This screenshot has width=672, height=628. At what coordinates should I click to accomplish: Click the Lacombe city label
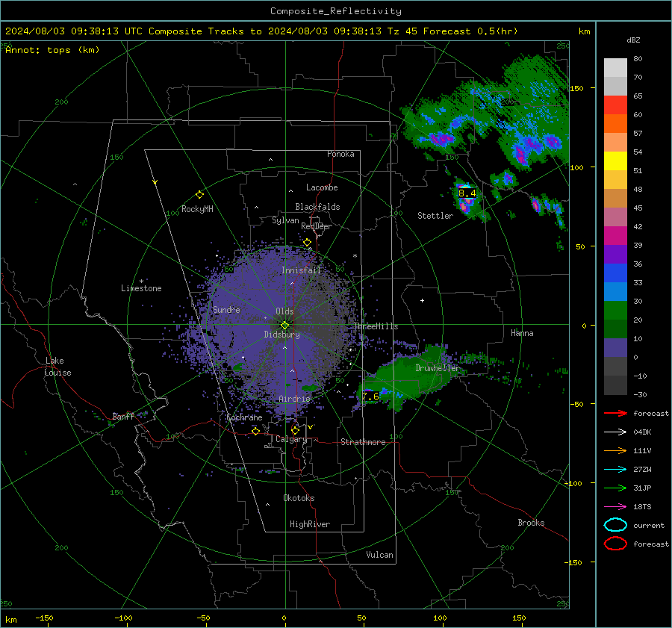pyautogui.click(x=322, y=187)
